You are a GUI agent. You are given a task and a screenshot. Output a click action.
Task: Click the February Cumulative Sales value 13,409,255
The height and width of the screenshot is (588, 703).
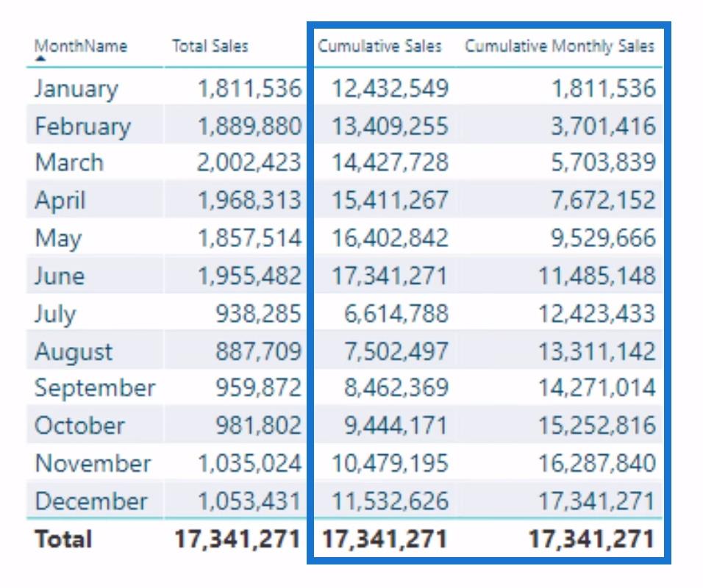coord(390,126)
